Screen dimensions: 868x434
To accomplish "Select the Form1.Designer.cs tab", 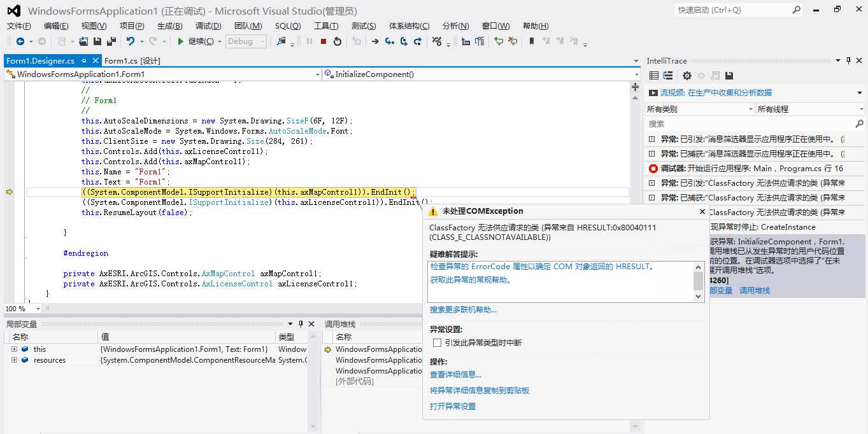I will (41, 61).
